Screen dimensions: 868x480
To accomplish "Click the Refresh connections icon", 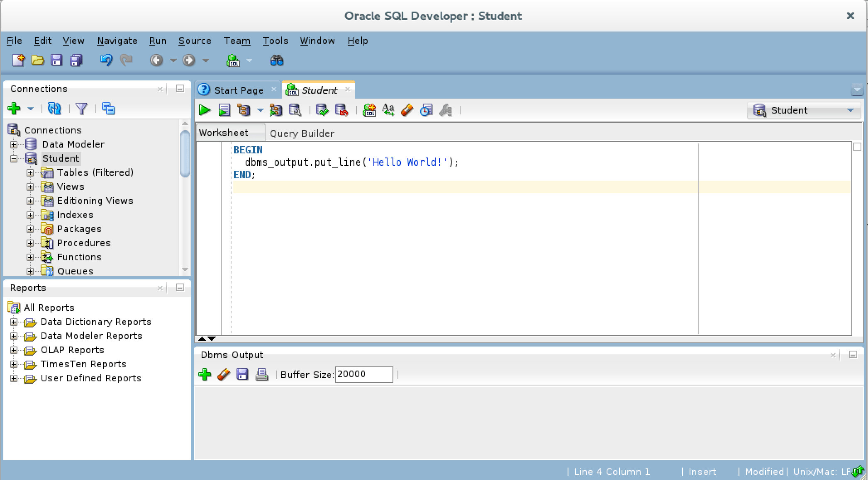I will (x=54, y=109).
